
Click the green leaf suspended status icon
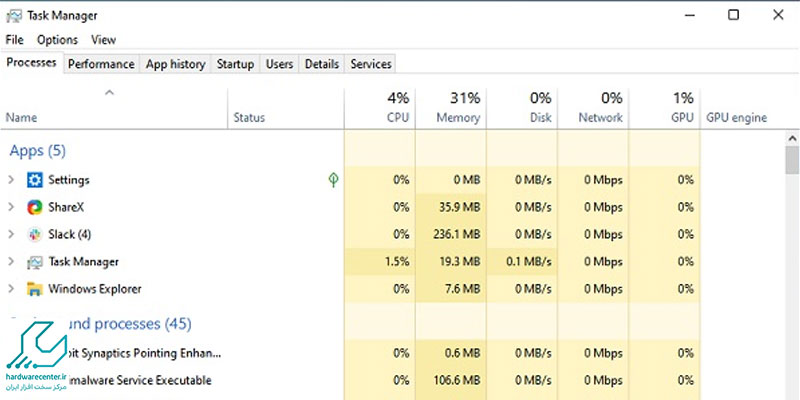(333, 180)
